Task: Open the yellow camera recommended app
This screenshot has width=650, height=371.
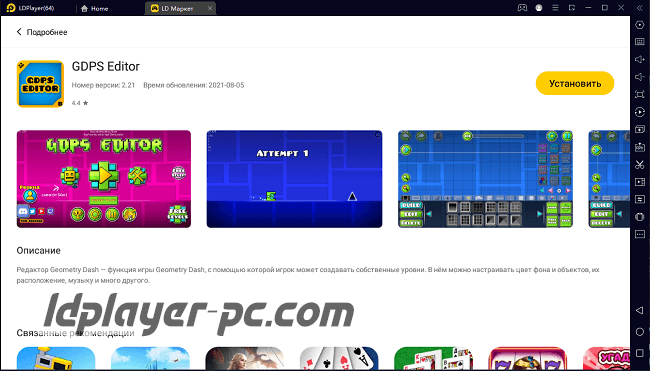Action: 56,358
